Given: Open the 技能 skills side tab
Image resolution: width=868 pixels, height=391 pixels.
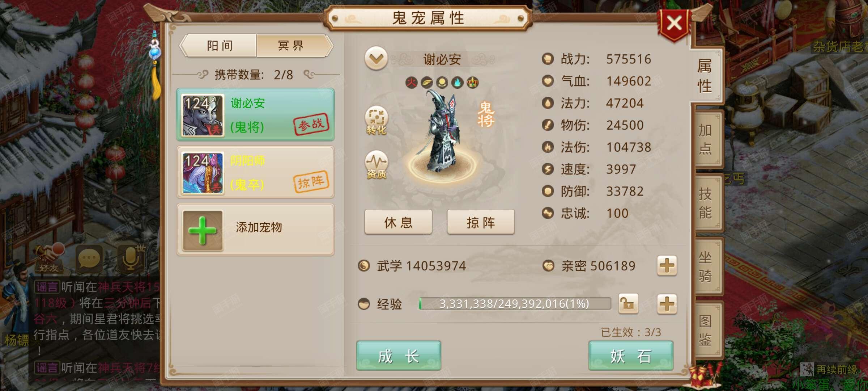Looking at the screenshot, I should pyautogui.click(x=706, y=203).
